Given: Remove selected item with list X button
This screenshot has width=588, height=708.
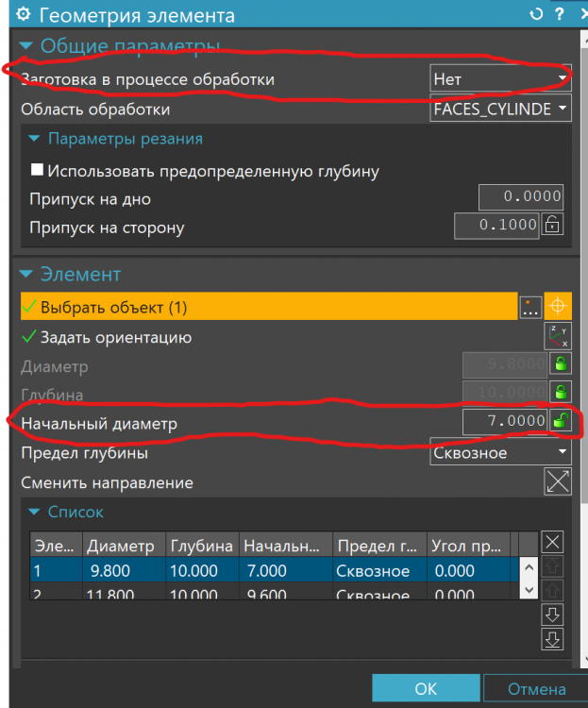Looking at the screenshot, I should 554,542.
